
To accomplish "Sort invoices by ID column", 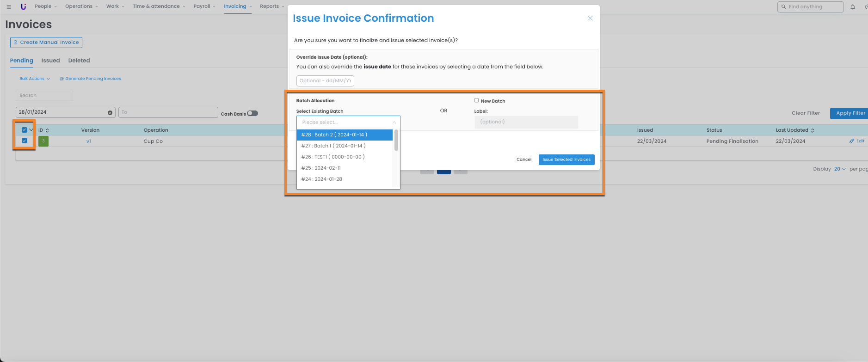I will click(47, 130).
